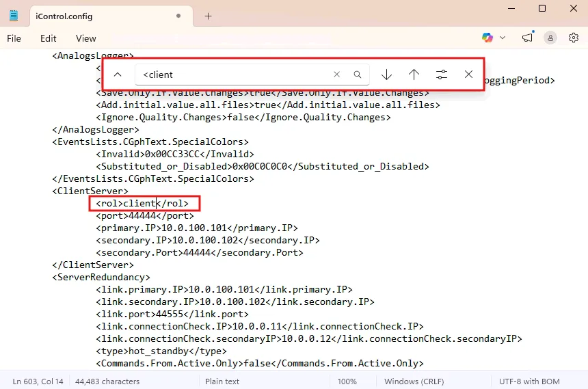Click Windows (CRLF) line ending entry
Image resolution: width=588 pixels, height=389 pixels.
point(414,381)
